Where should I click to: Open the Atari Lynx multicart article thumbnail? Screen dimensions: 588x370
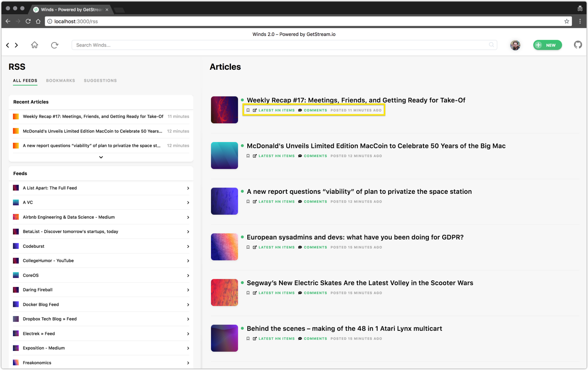[x=224, y=338]
